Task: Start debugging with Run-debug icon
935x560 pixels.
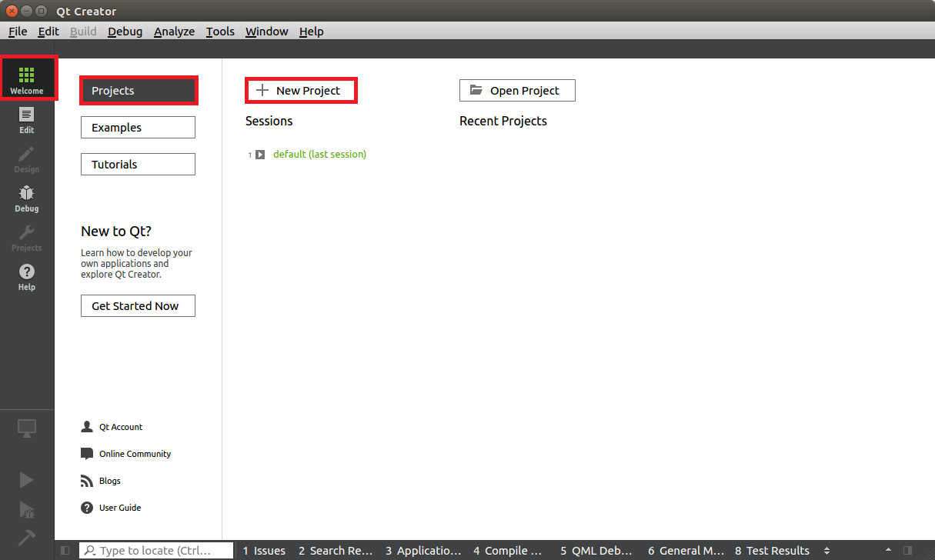Action: (27, 509)
